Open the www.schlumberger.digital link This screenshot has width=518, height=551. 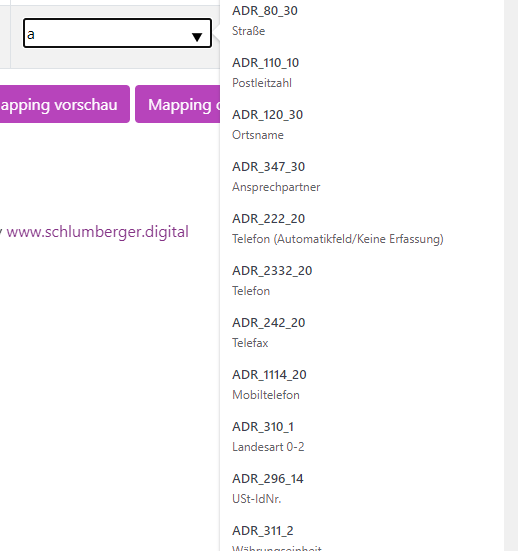97,232
